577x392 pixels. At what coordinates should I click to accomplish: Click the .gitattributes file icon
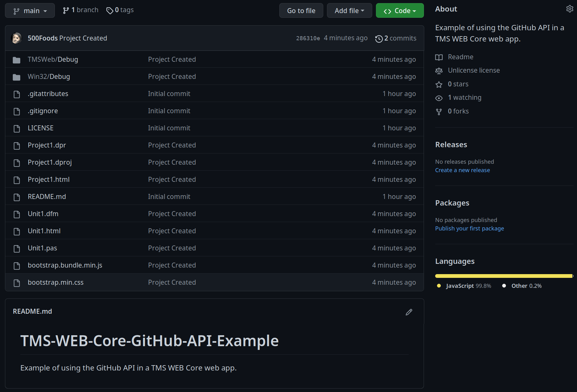[17, 94]
